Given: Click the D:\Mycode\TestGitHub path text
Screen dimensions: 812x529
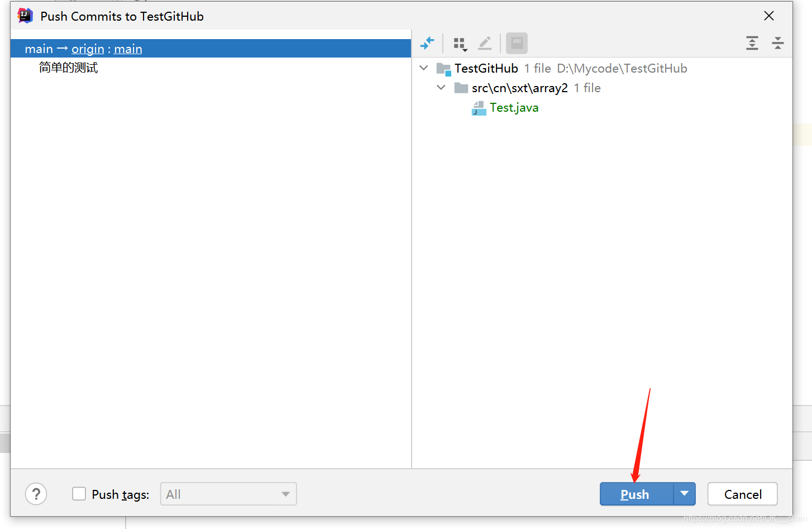Looking at the screenshot, I should coord(622,68).
